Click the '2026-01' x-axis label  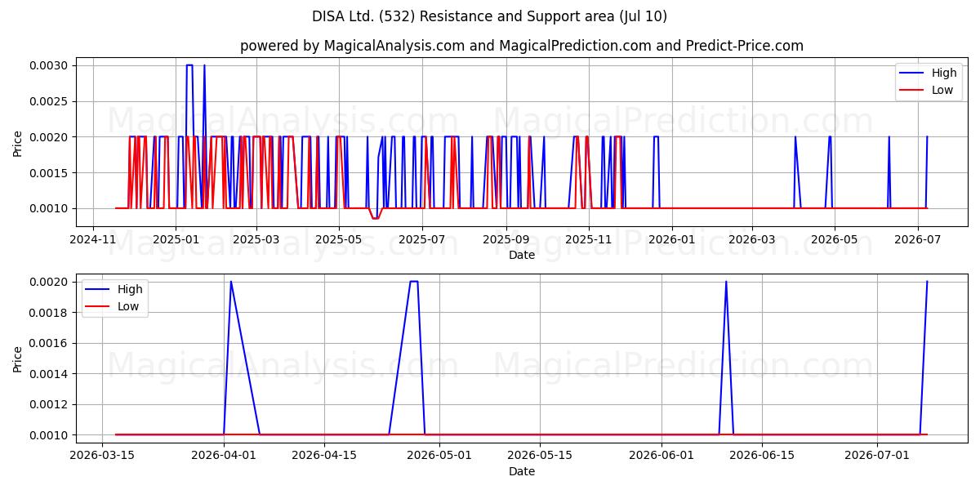coord(672,239)
